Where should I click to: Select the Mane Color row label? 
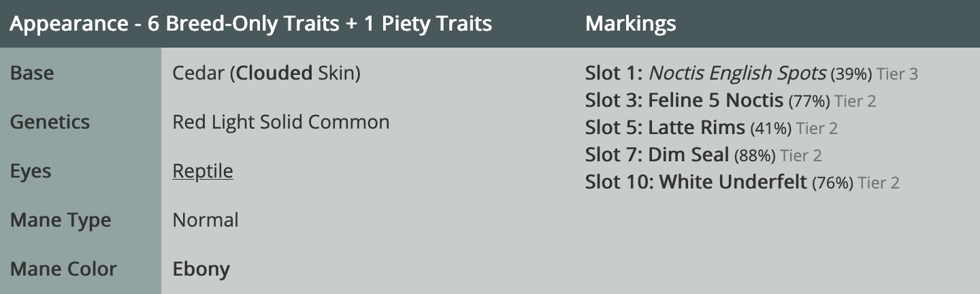pyautogui.click(x=63, y=269)
